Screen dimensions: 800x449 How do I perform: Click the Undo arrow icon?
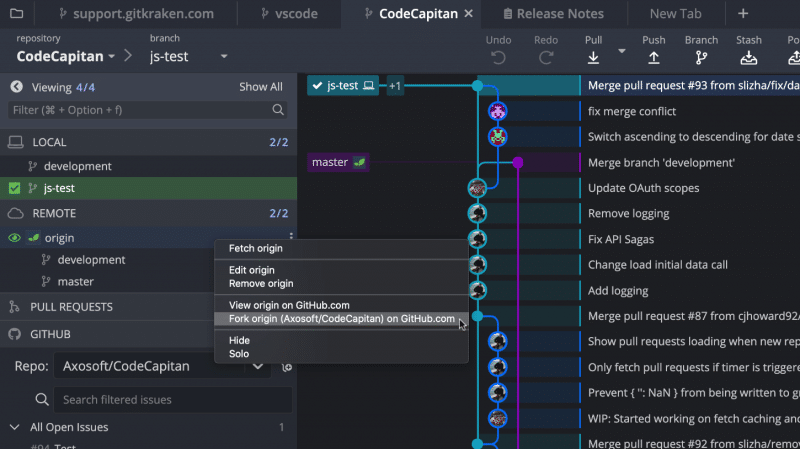pyautogui.click(x=498, y=58)
